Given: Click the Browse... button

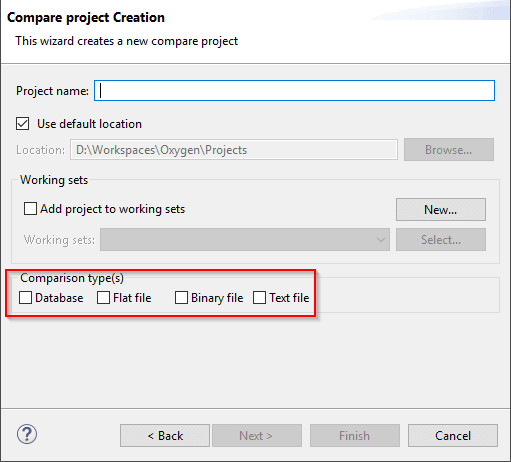Looking at the screenshot, I should pos(449,150).
